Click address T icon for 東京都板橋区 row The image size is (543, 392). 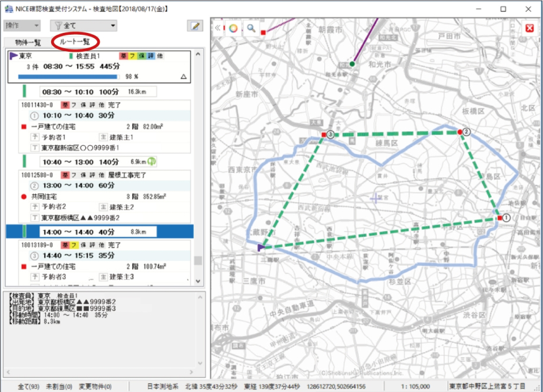coord(35,217)
